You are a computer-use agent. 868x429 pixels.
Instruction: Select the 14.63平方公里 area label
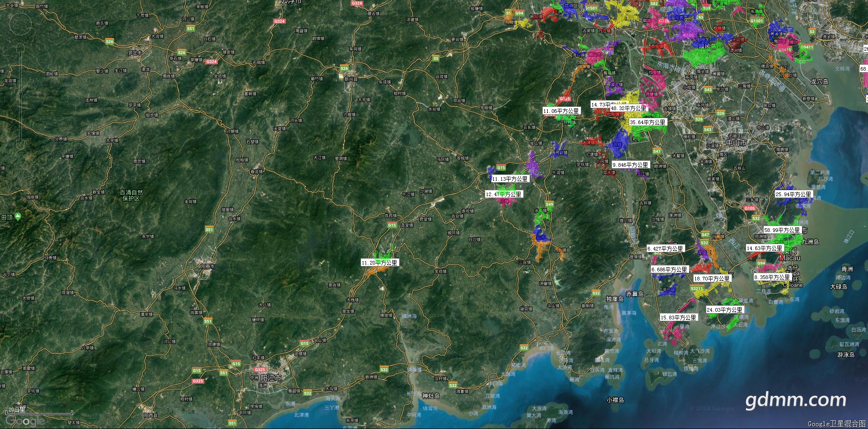[x=764, y=248]
